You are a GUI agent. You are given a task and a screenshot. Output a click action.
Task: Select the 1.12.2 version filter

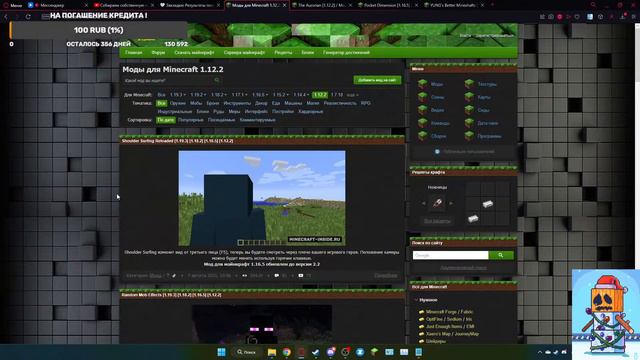320,95
